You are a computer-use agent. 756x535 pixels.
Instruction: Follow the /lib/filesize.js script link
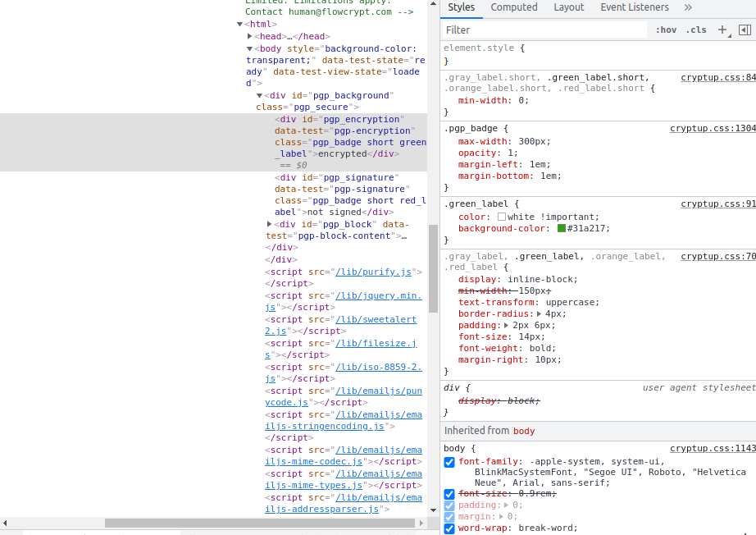376,344
